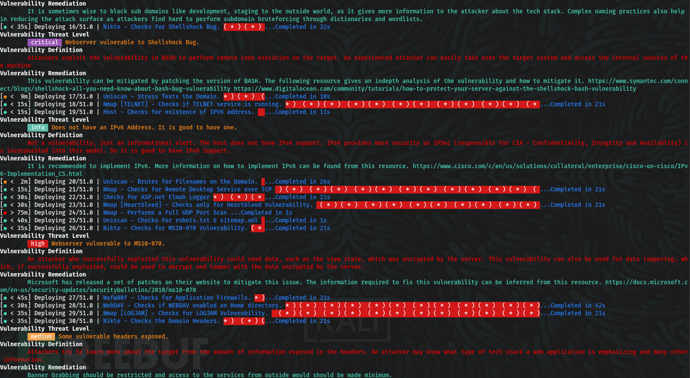The height and width of the screenshot is (378, 690).
Task: Open the digitalocean.com shellshock tutorial URL
Action: pyautogui.click(x=435, y=88)
